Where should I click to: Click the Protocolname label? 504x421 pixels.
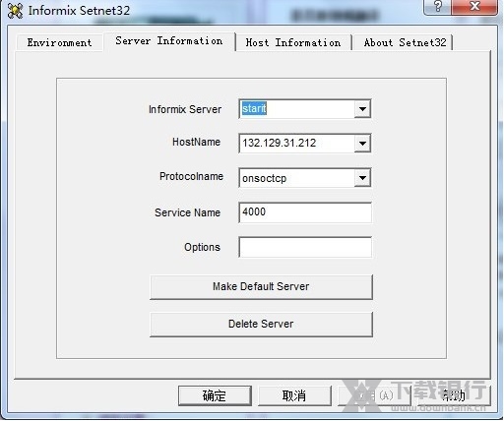191,176
